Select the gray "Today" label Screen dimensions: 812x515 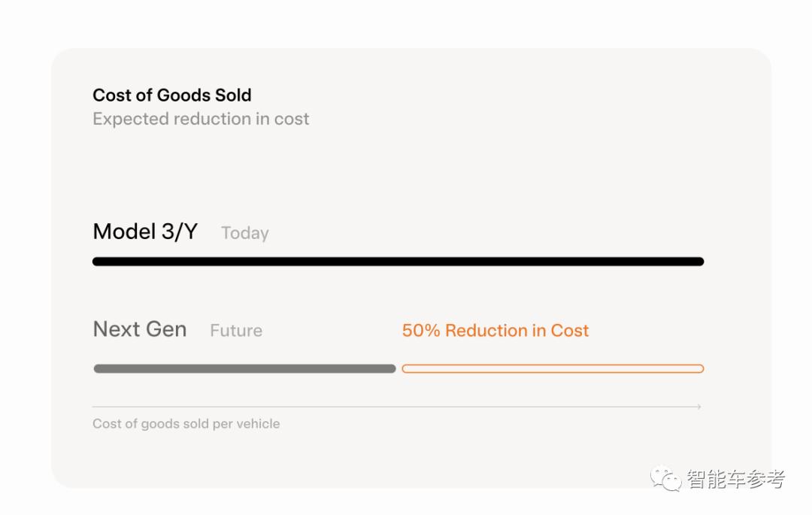click(244, 233)
